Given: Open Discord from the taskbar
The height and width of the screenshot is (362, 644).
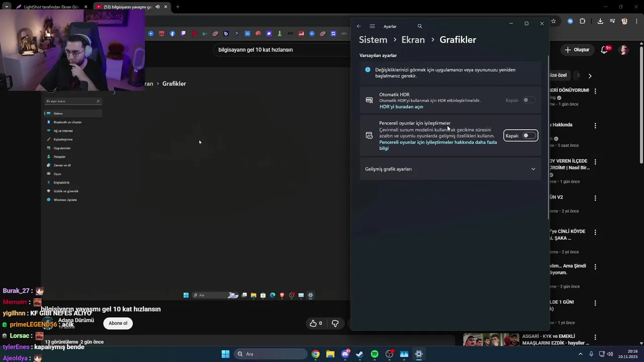Looking at the screenshot, I should [x=345, y=354].
